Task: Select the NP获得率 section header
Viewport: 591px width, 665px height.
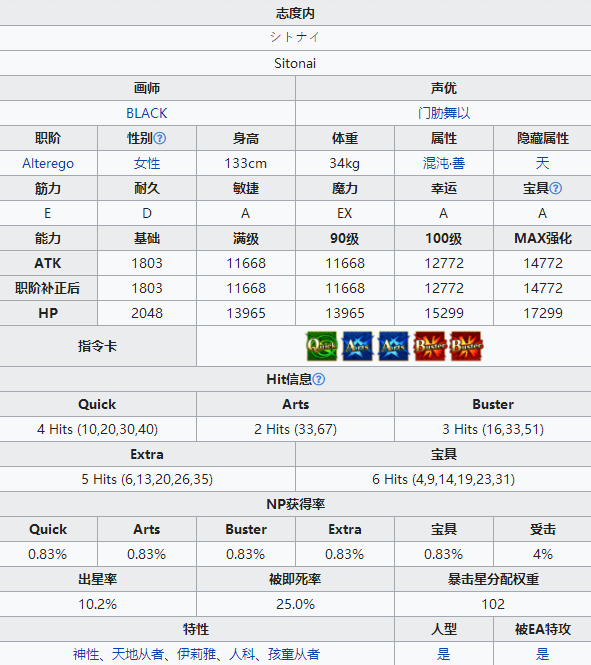Action: click(x=296, y=504)
